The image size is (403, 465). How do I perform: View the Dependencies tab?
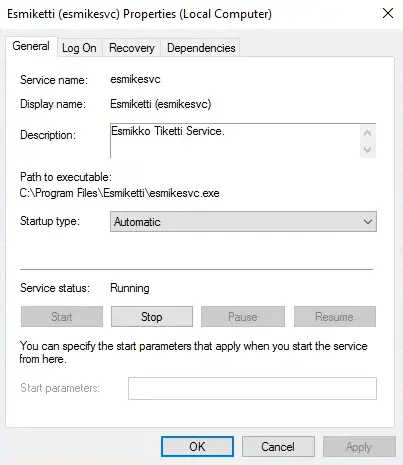pyautogui.click(x=201, y=48)
